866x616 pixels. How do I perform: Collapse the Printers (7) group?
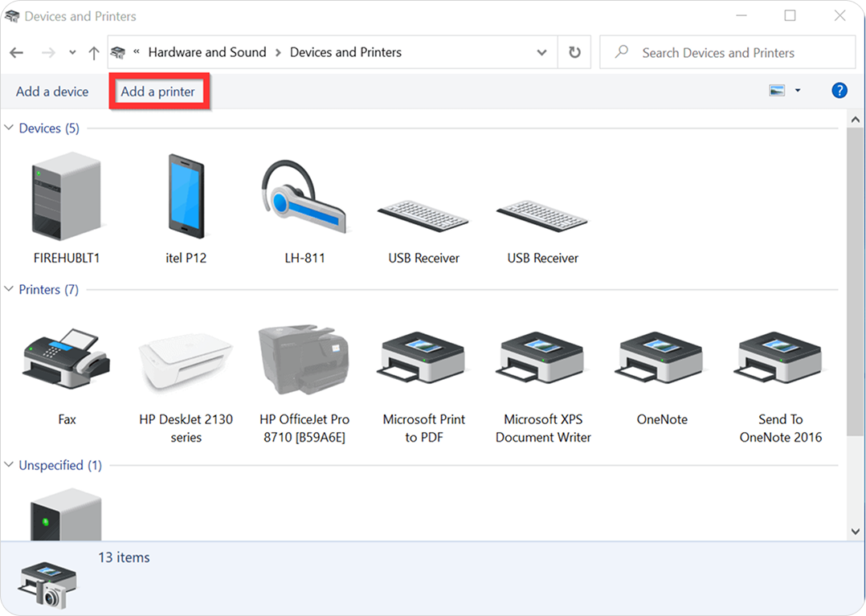(9, 289)
